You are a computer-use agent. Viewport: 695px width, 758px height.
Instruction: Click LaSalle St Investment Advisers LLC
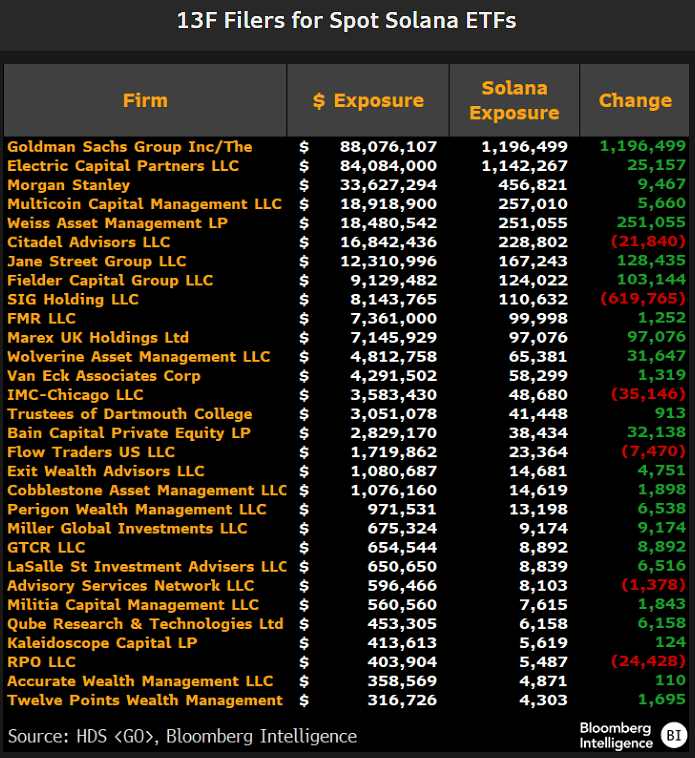(x=147, y=567)
